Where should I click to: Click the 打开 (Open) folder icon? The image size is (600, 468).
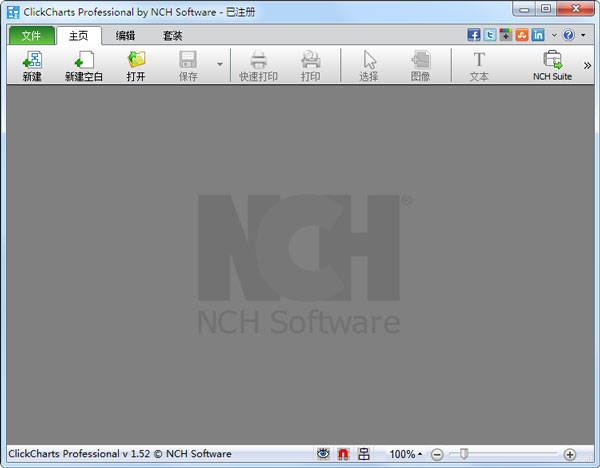point(136,64)
